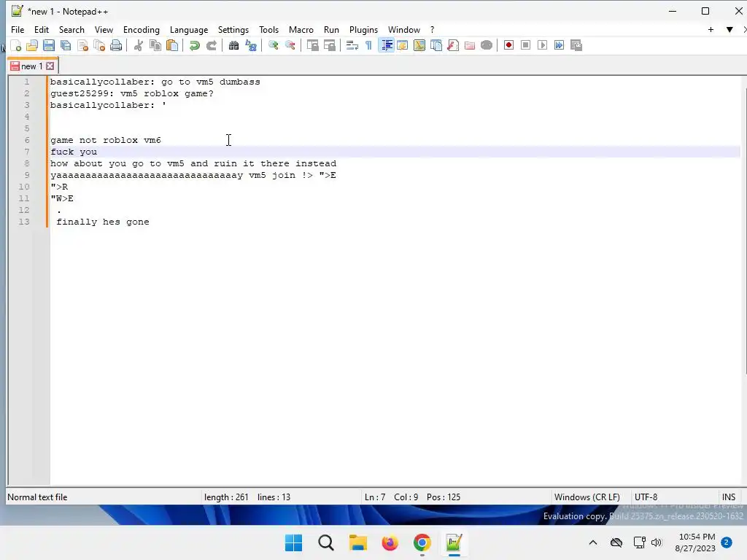Zoom in using the toolbar magnifier
Screen dimensions: 747x560
273,45
